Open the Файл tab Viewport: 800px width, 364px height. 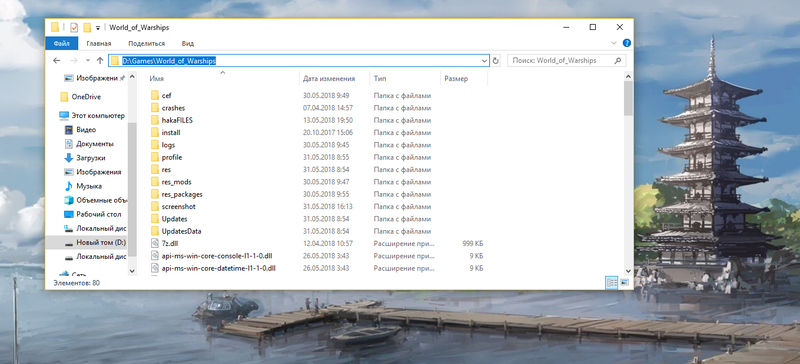(x=61, y=43)
